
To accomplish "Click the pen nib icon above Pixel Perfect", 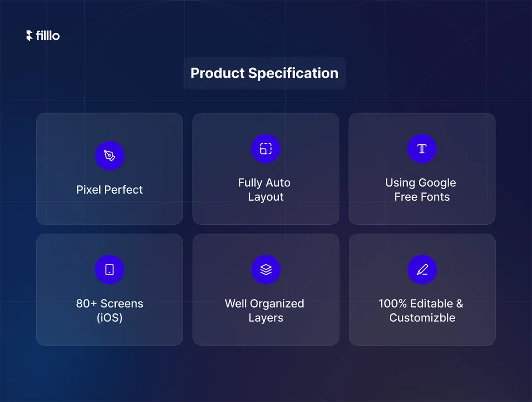I will (x=110, y=156).
